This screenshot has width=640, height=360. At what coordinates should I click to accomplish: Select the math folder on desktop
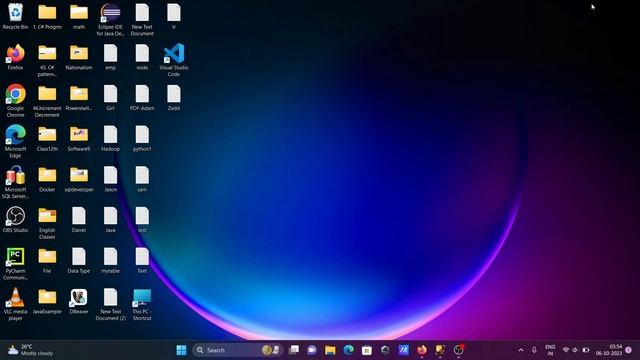click(x=79, y=16)
